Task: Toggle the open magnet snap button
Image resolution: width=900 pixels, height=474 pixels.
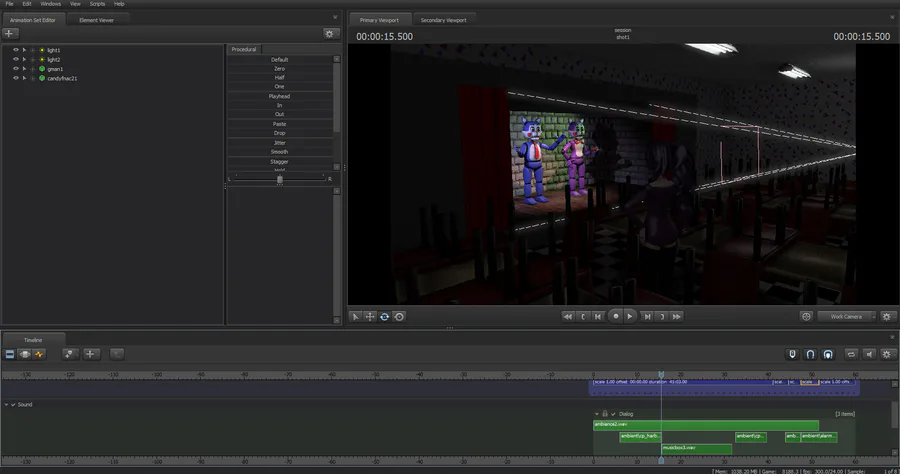Action: [810, 354]
